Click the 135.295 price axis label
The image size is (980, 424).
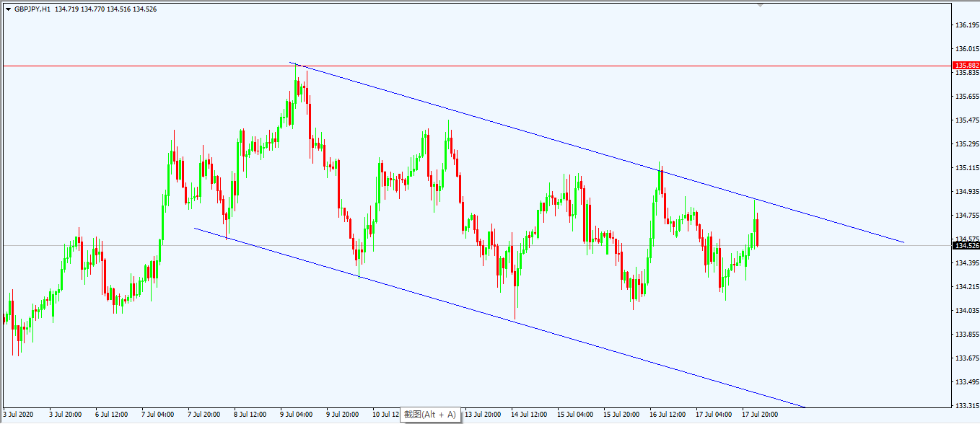click(967, 144)
